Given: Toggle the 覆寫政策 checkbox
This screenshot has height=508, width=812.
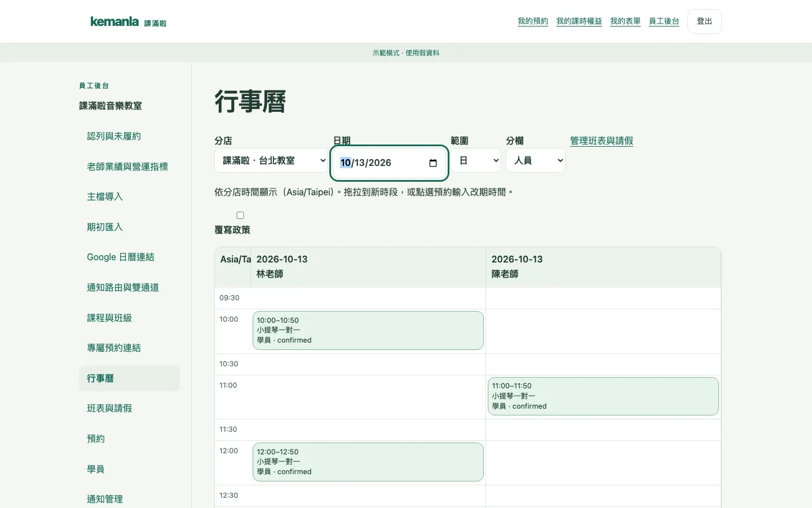Looking at the screenshot, I should (240, 215).
